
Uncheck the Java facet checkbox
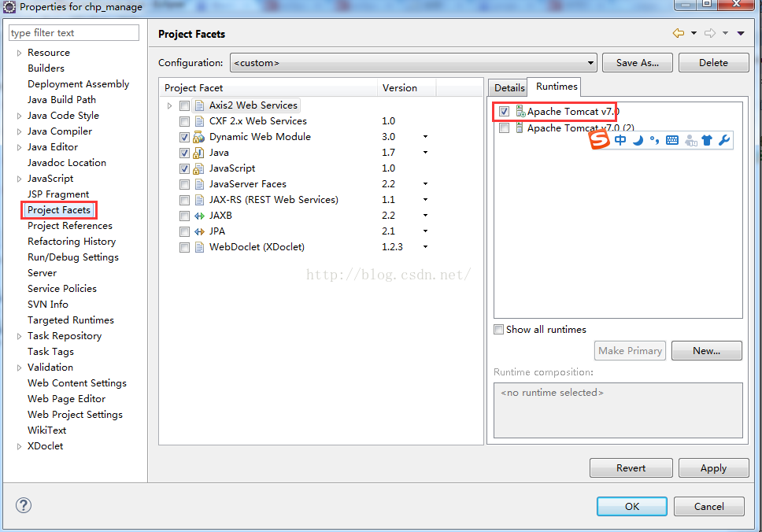(x=184, y=153)
